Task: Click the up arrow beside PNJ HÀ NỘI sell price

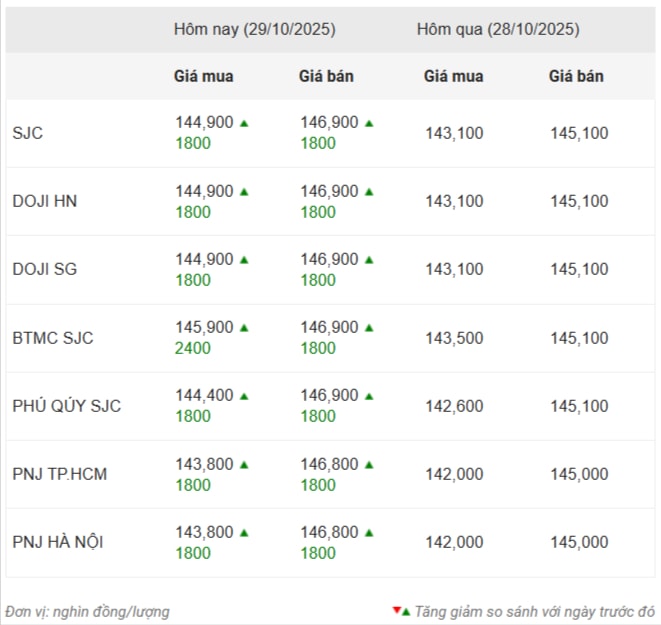Action: coord(369,533)
